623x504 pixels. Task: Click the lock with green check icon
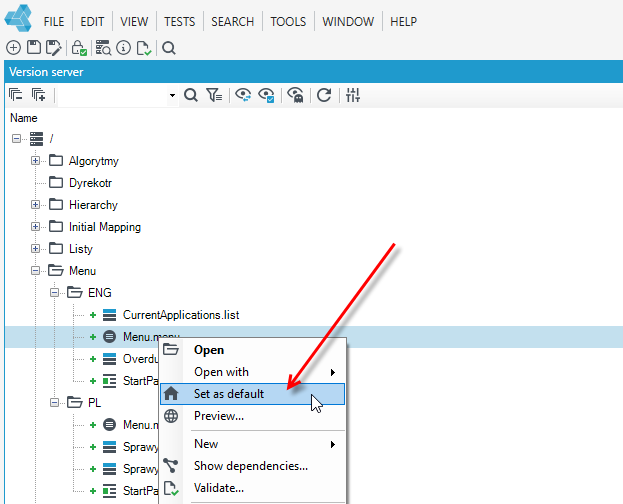(79, 48)
